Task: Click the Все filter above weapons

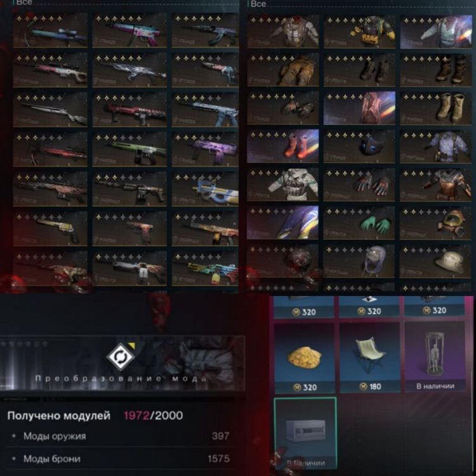Action: 23,3
